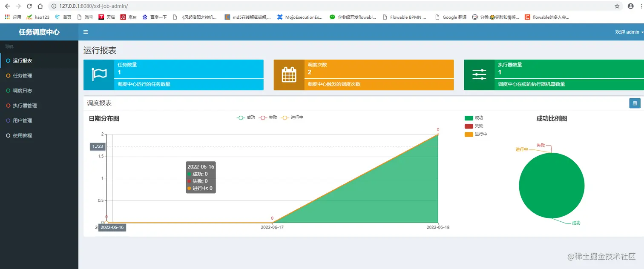644x269 pixels.
Task: Click the circle icon beside 任务管理
Action: coord(8,75)
